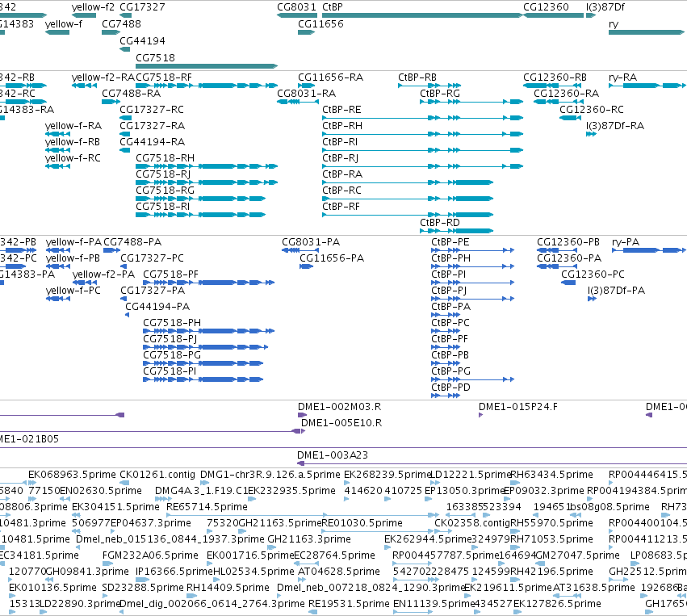Image resolution: width=687 pixels, height=616 pixels.
Task: Select transcript CG44194-RA
Action: coord(125,150)
